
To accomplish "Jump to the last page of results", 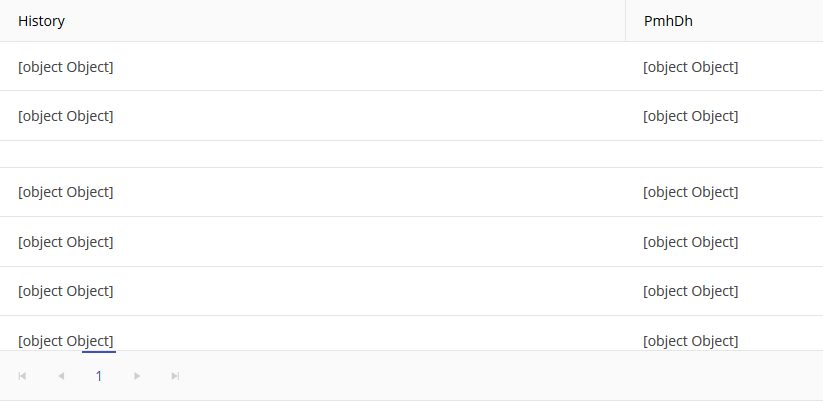I will [x=175, y=376].
